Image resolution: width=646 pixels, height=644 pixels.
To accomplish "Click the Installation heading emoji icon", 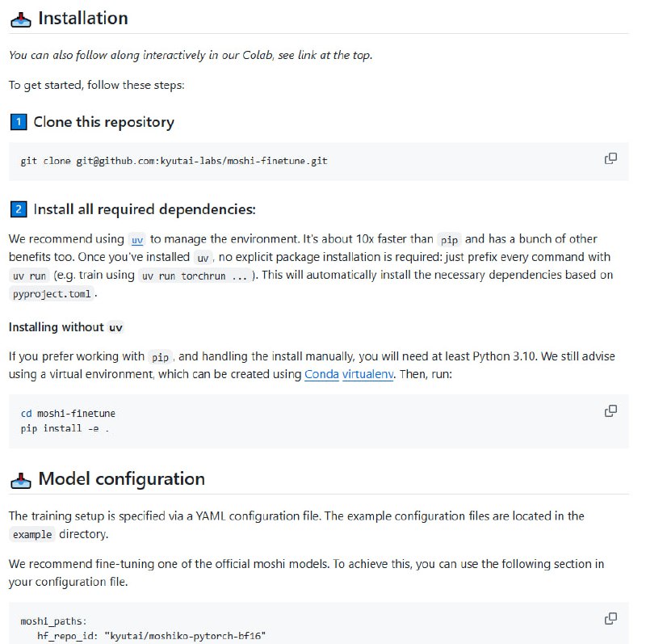I will point(20,18).
